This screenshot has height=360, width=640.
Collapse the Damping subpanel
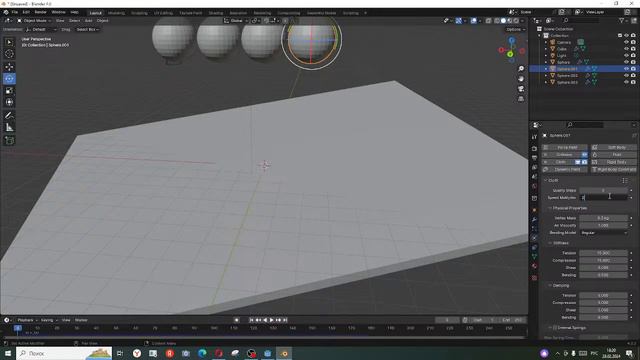[x=550, y=285]
